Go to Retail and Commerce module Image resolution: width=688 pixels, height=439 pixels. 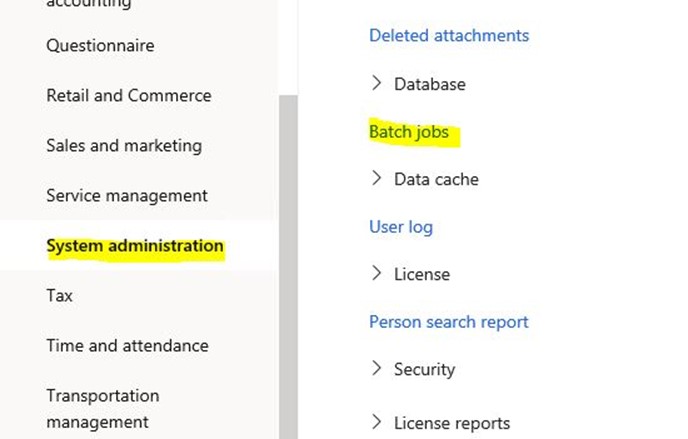click(x=129, y=96)
